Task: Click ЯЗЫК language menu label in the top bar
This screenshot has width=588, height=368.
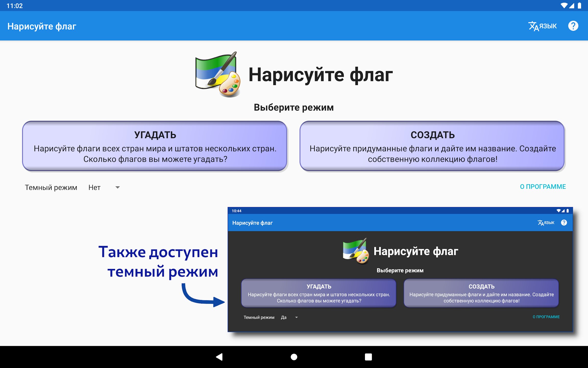Action: pyautogui.click(x=548, y=26)
